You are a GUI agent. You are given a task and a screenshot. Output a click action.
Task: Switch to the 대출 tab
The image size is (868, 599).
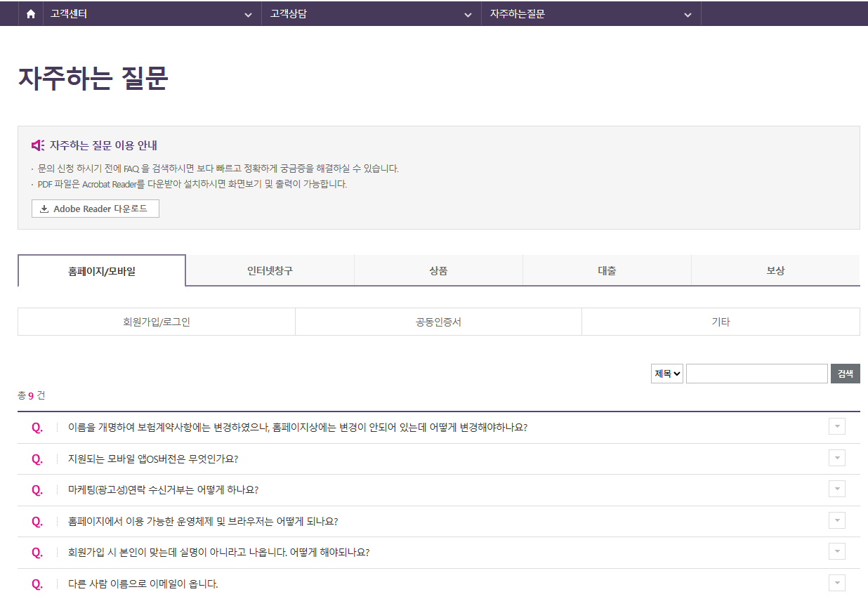click(607, 270)
